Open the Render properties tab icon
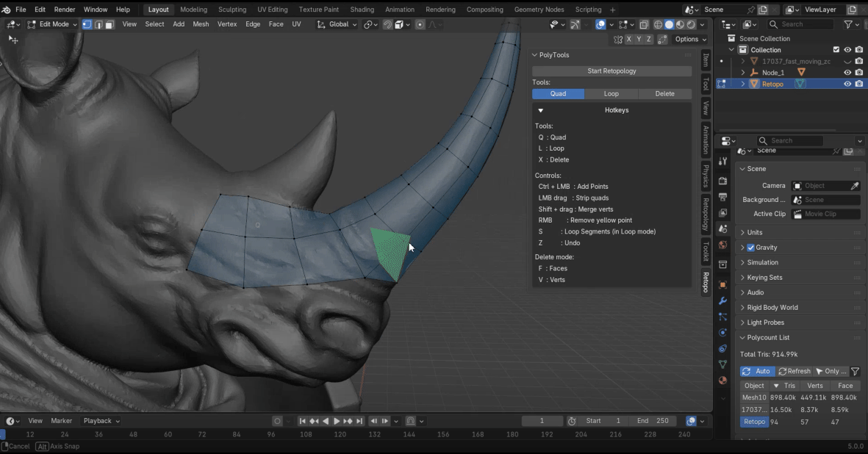The width and height of the screenshot is (868, 454). [723, 181]
